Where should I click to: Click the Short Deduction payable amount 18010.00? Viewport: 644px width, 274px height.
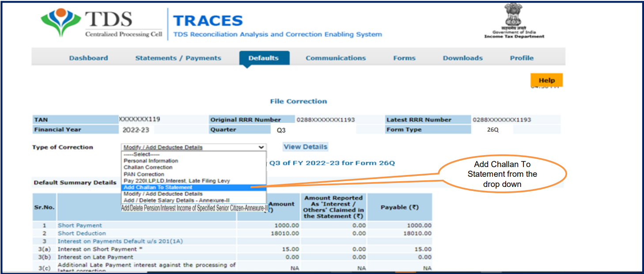pyautogui.click(x=418, y=233)
